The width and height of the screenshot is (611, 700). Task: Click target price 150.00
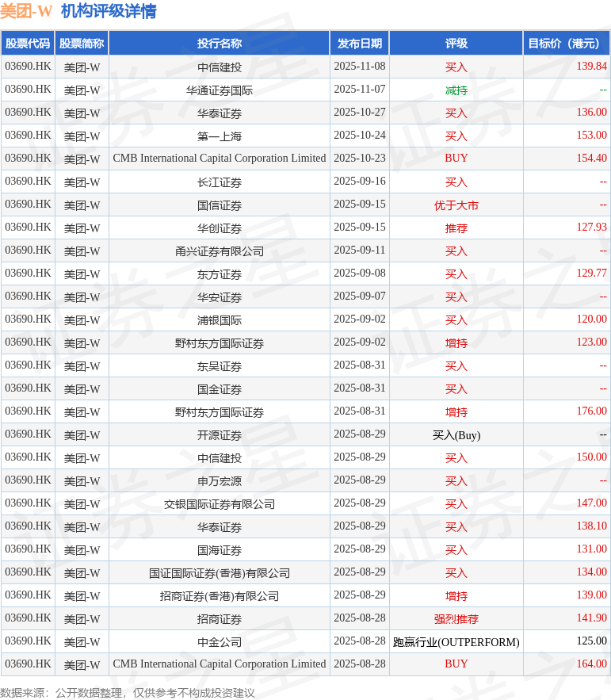(591, 457)
